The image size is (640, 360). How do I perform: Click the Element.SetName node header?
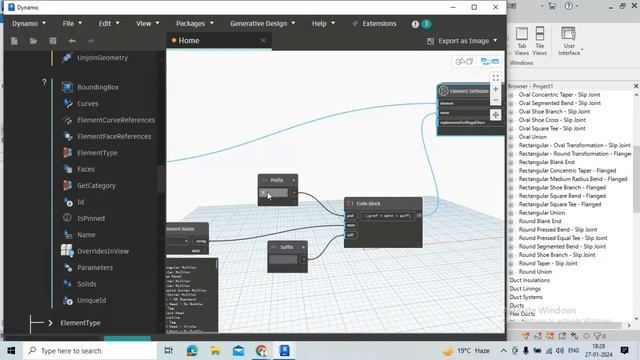click(470, 91)
